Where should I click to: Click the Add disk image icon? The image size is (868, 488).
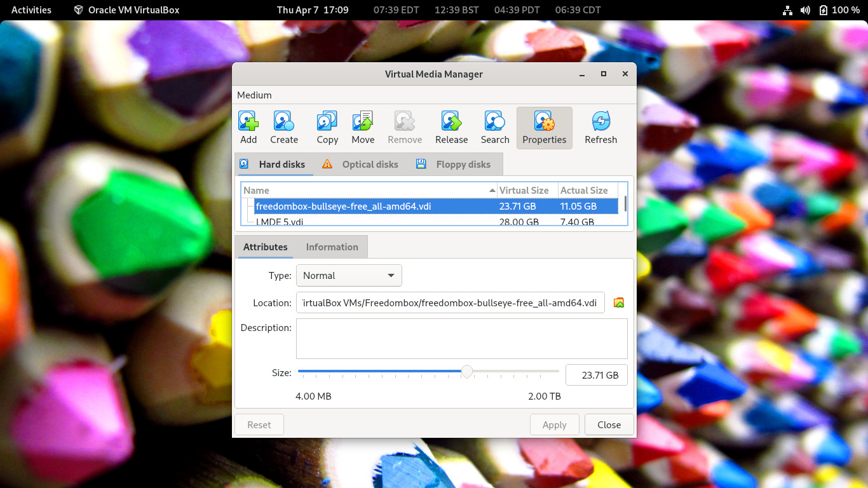(248, 121)
